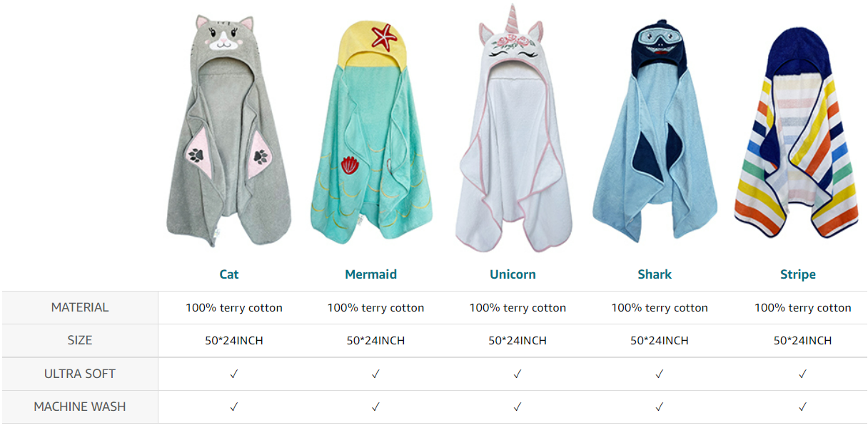868x428 pixels.
Task: Click the Cat product link
Action: 229,274
